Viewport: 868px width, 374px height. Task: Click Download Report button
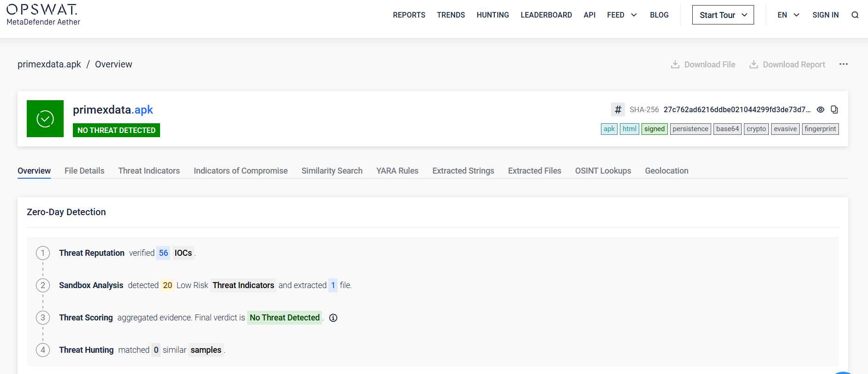[x=787, y=65]
